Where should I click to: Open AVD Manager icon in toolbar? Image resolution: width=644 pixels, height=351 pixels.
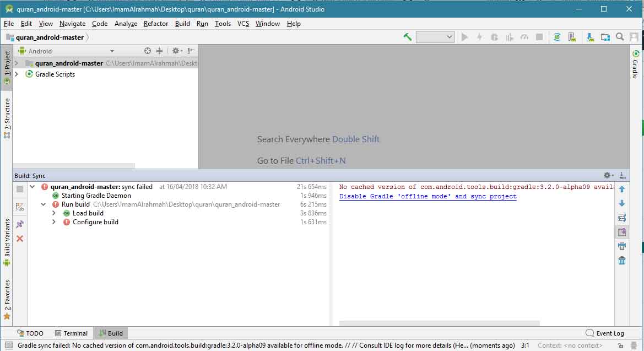(x=572, y=37)
